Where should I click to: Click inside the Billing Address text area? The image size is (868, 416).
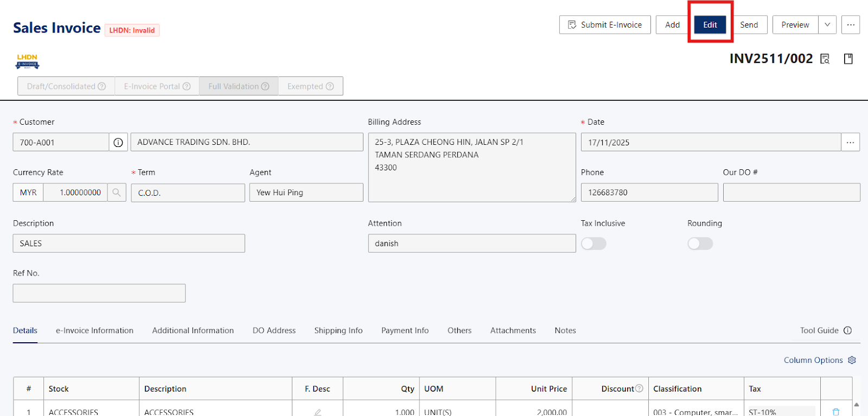tap(472, 168)
